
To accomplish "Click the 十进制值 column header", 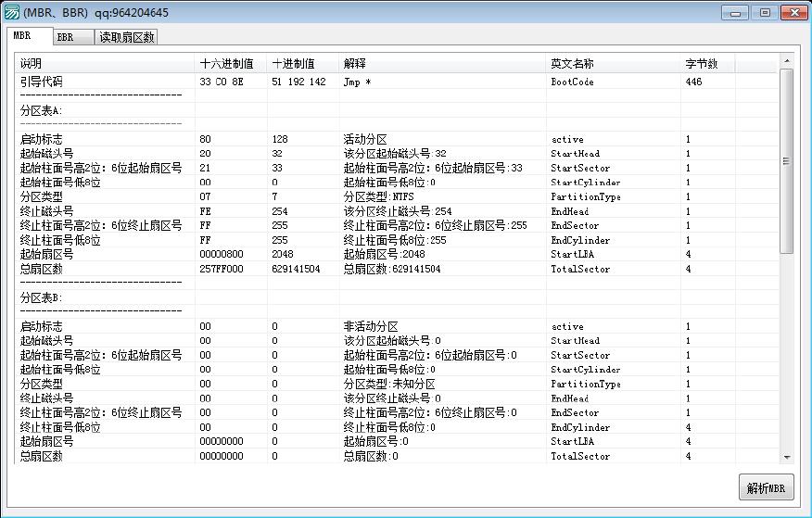I will click(302, 64).
